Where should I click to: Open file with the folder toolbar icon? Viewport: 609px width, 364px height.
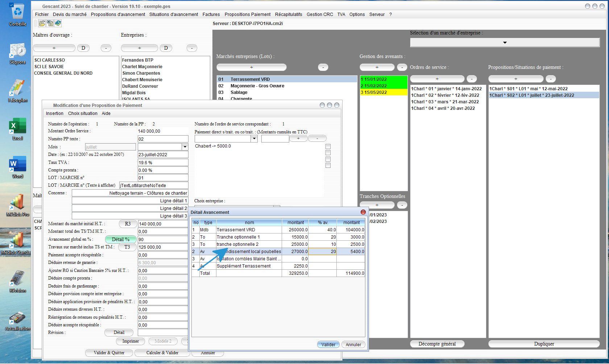coord(42,23)
